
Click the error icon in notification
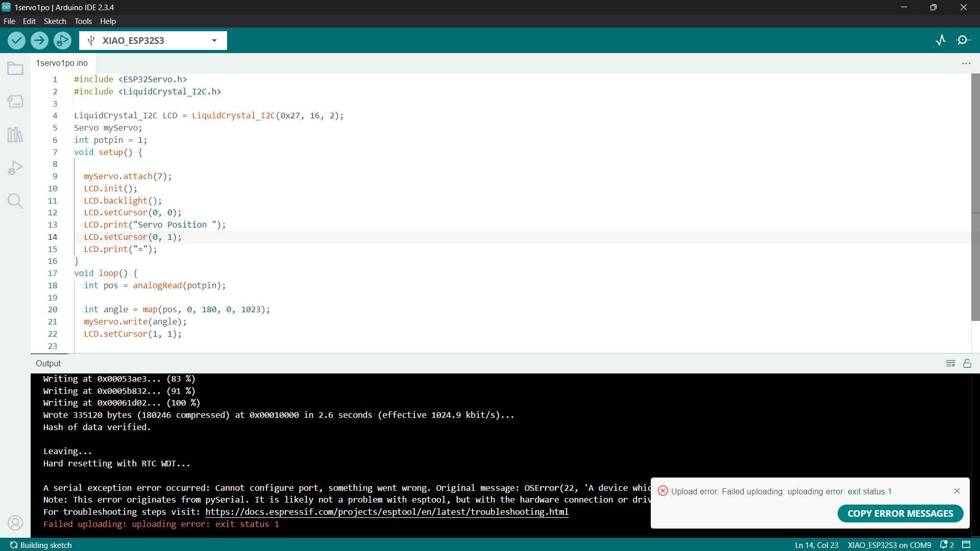[663, 491]
